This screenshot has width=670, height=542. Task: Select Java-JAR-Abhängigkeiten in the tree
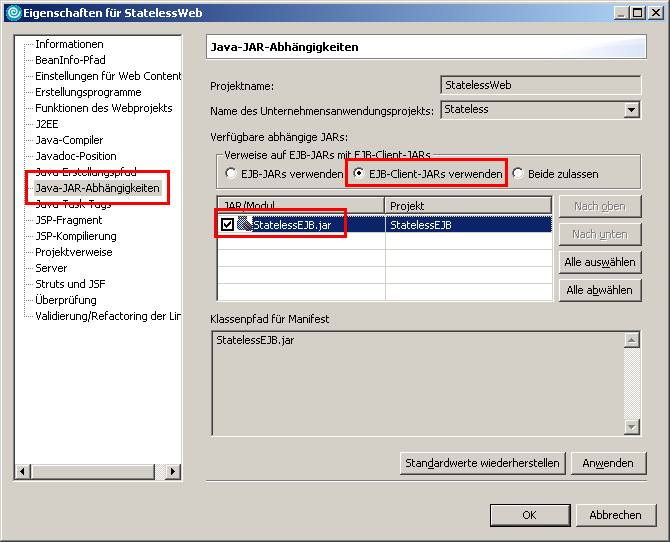pyautogui.click(x=97, y=188)
